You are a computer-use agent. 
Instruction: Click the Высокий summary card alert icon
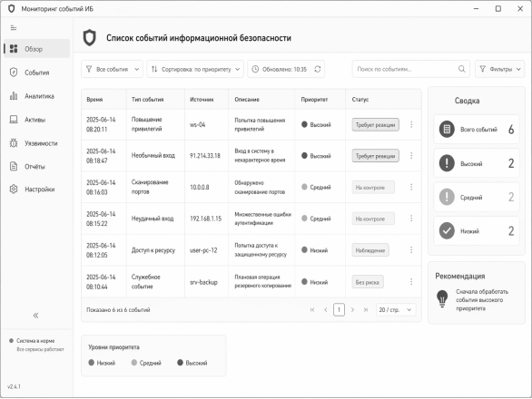(x=447, y=163)
